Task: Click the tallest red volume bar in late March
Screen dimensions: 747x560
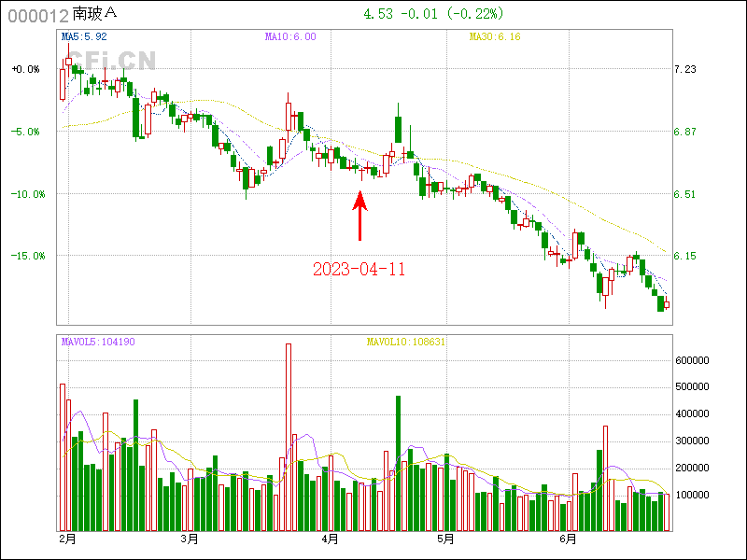Action: coord(289,437)
